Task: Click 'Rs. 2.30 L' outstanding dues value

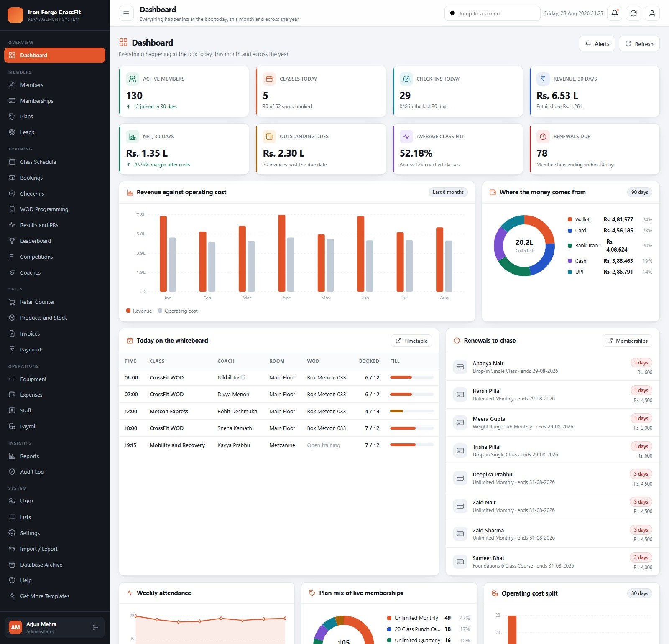Action: 284,153
